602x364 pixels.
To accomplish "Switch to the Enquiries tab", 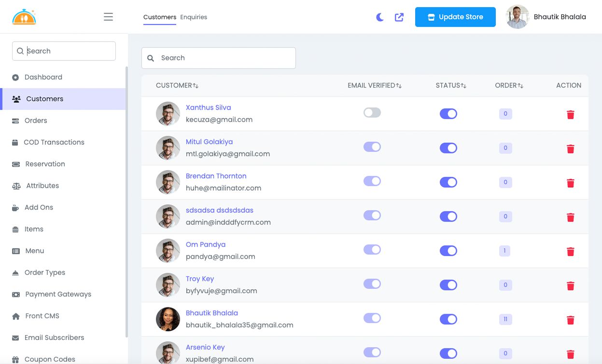I will [x=194, y=17].
